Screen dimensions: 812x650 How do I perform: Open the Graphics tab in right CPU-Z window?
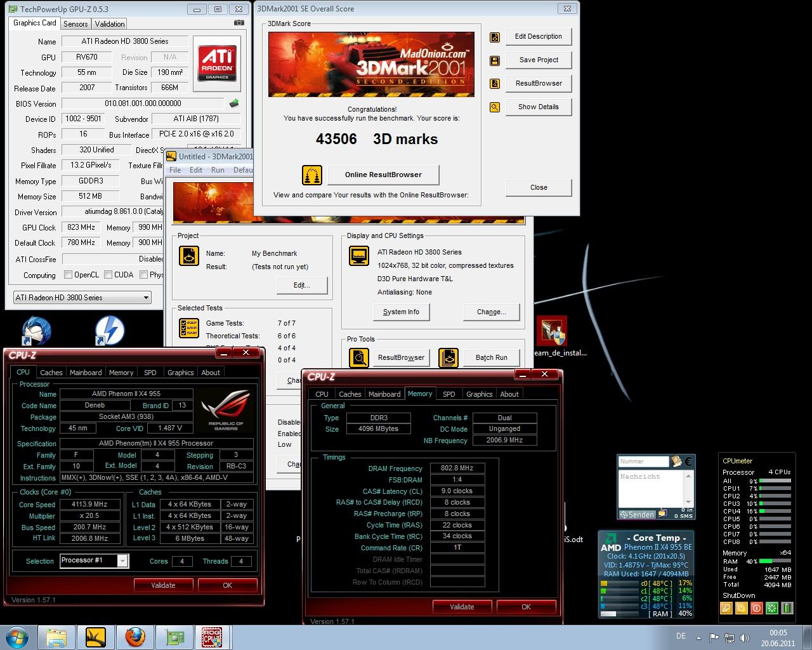480,394
